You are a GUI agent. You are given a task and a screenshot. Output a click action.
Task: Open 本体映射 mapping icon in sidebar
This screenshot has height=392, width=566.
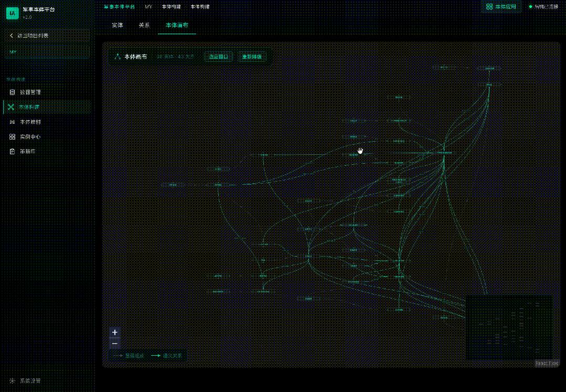click(x=12, y=122)
